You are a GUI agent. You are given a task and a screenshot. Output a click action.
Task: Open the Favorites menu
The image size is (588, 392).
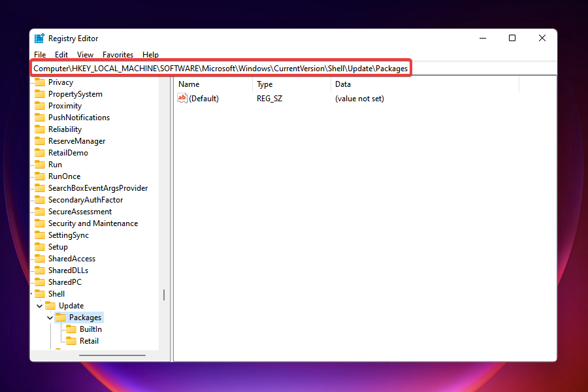tap(118, 55)
